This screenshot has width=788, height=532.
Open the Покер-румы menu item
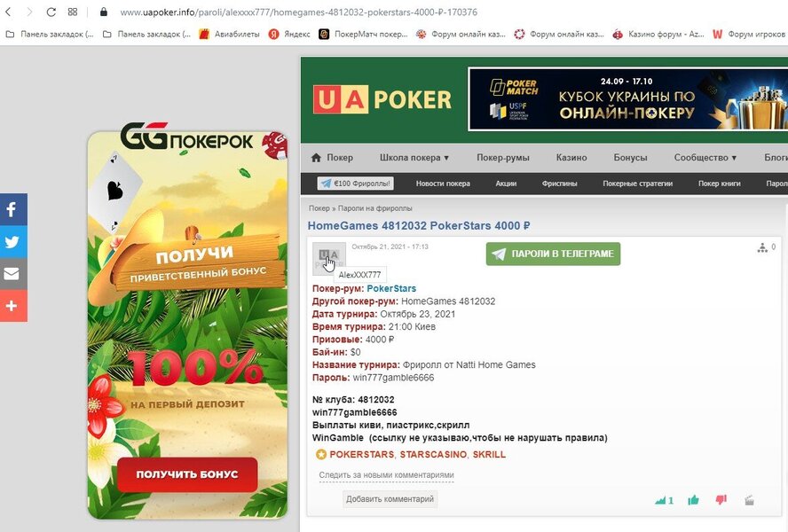pos(503,158)
